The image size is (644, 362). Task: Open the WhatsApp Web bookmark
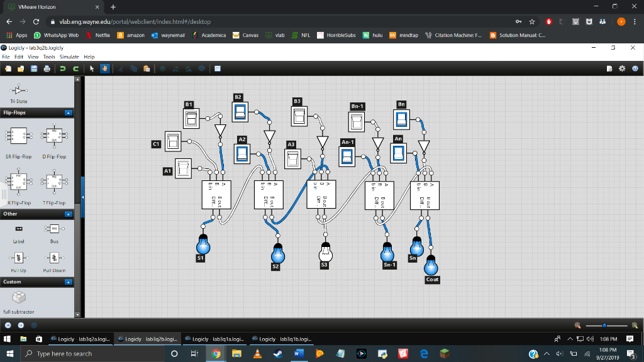(x=56, y=35)
